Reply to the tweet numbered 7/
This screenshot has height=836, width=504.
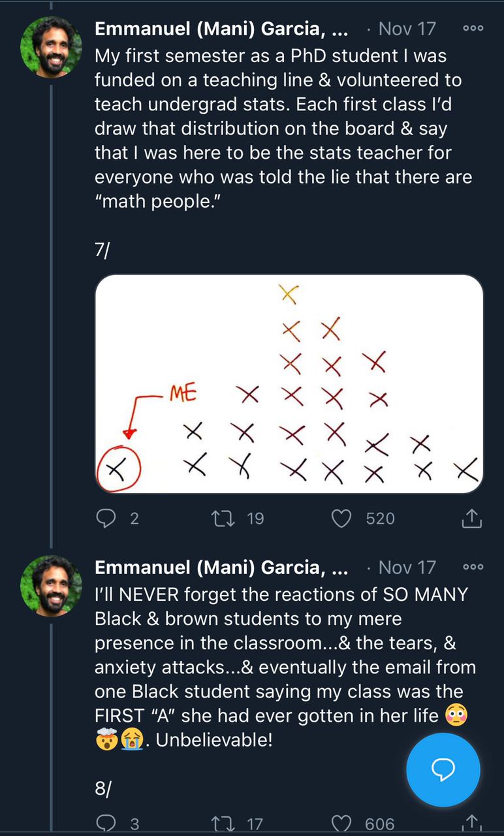(106, 519)
